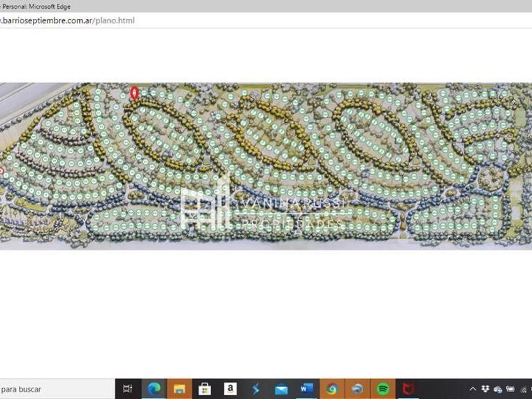Expand the hidden system tray icons chevron

[472, 389]
